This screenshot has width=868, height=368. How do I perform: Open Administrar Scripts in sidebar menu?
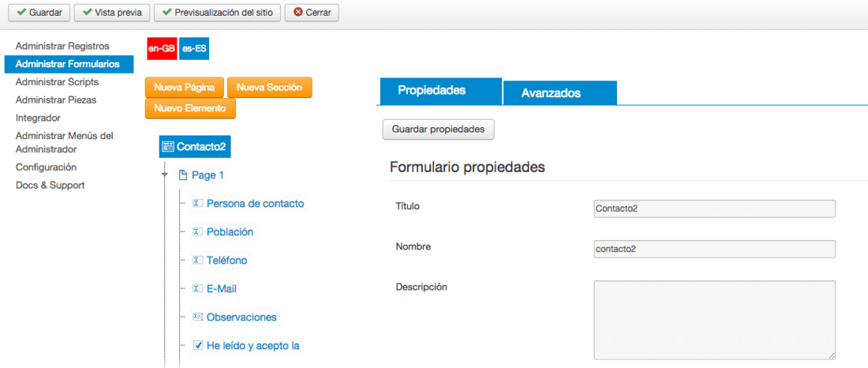pos(57,82)
